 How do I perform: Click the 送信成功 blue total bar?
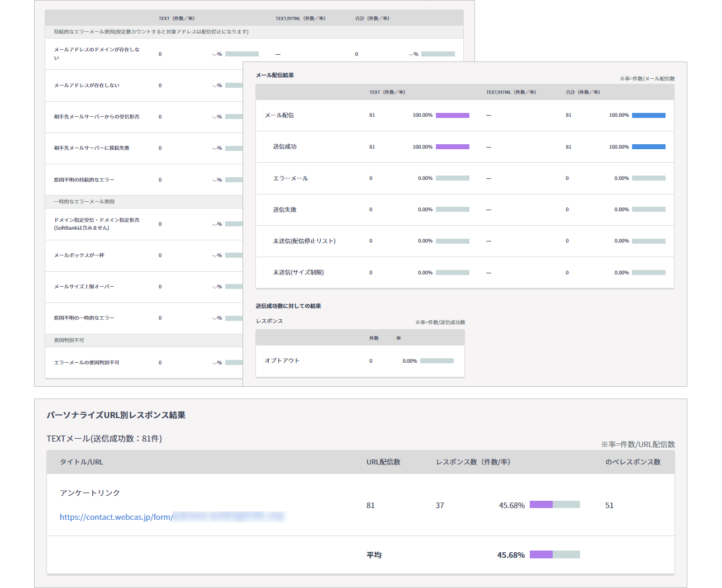point(649,147)
